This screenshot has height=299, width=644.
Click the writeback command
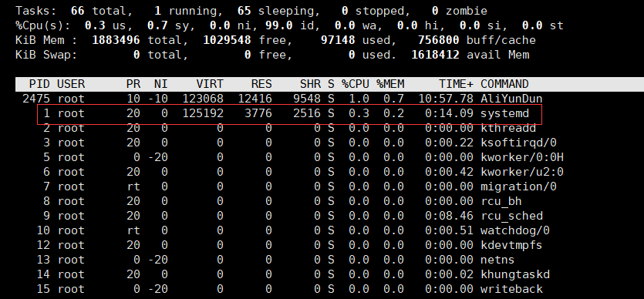click(511, 289)
